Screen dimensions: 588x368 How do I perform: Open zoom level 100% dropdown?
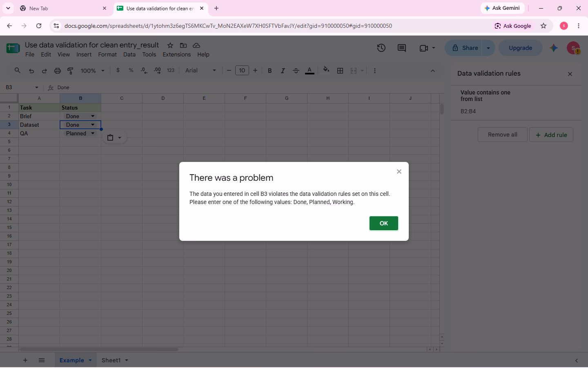93,71
